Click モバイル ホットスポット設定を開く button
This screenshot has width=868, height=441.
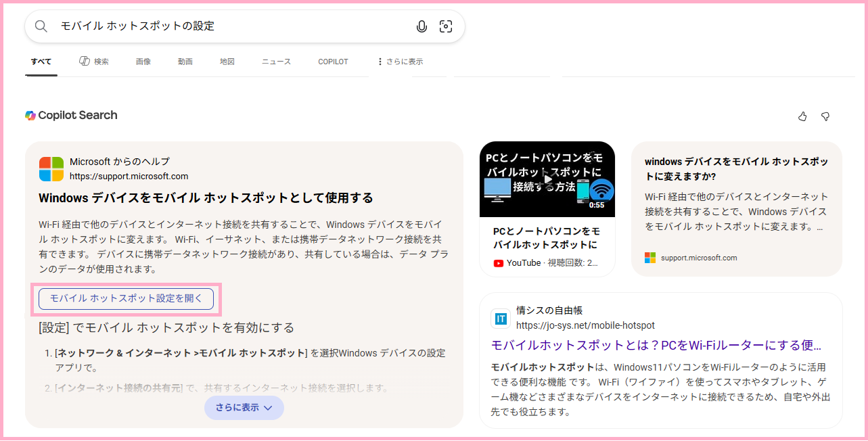point(127,298)
